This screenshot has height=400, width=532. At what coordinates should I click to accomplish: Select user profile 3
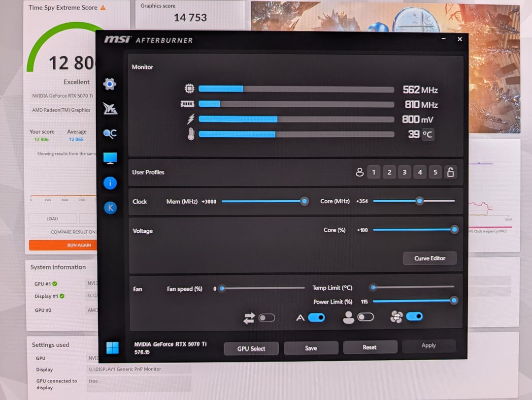[x=404, y=172]
